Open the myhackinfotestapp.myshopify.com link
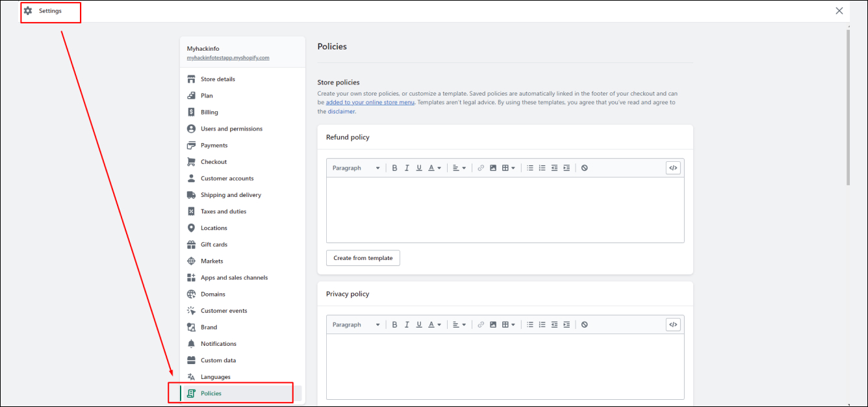This screenshot has height=407, width=868. (228, 58)
